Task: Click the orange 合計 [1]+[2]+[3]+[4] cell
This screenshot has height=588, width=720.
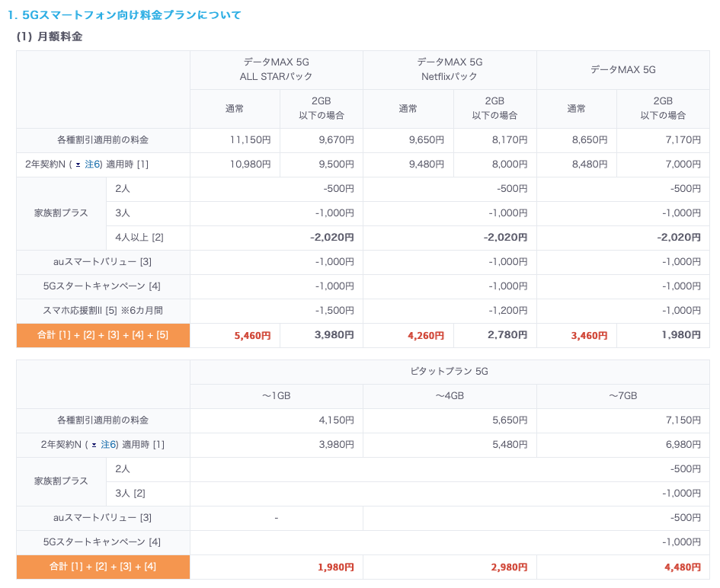Action: coord(103,567)
